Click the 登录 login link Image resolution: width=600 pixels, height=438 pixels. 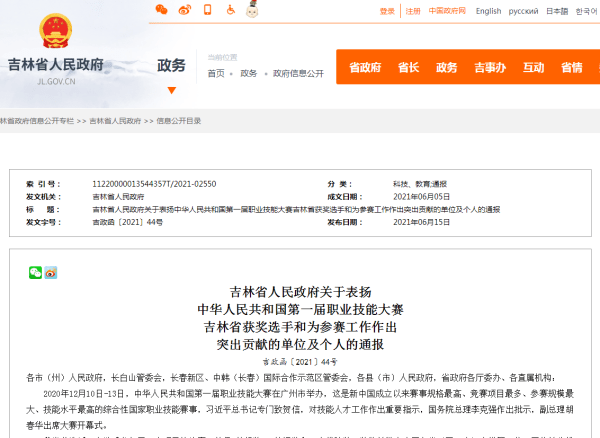point(387,11)
